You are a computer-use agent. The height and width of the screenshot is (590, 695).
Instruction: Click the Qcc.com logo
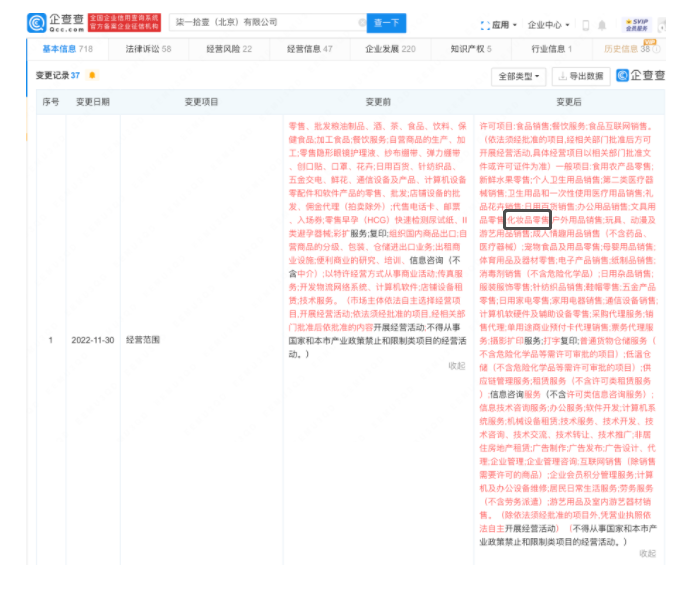click(55, 23)
